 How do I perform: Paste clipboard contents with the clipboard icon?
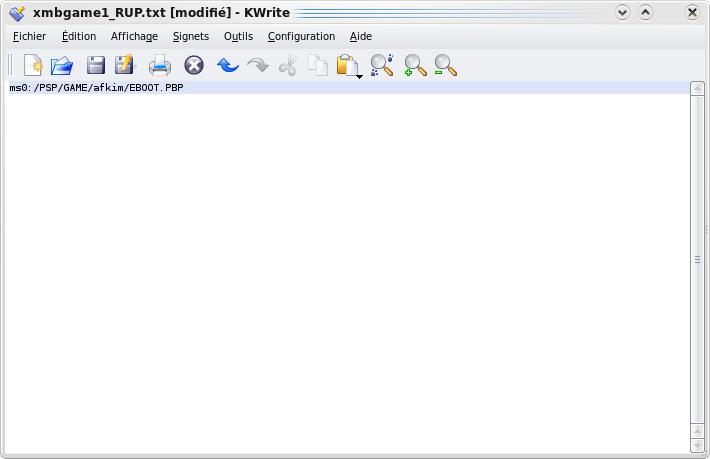pyautogui.click(x=347, y=65)
